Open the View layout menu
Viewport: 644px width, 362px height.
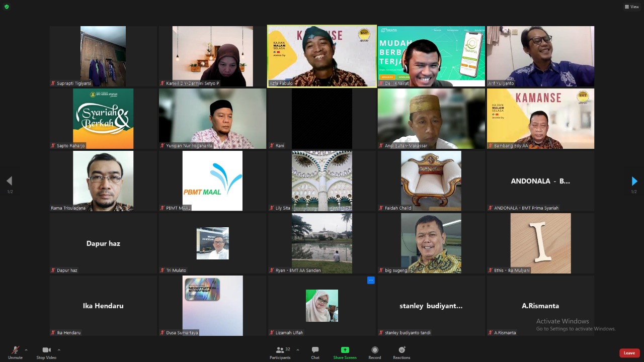[633, 7]
